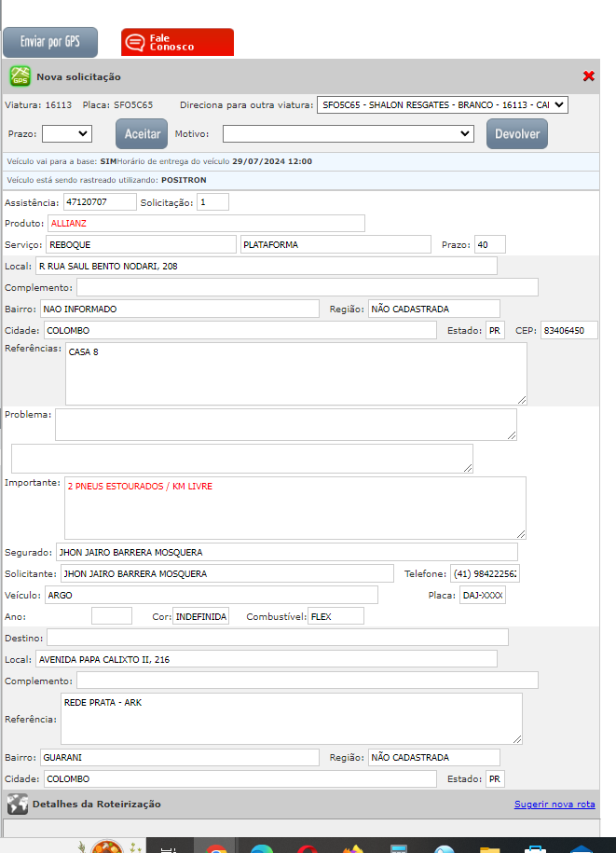The width and height of the screenshot is (616, 853).
Task: Click the vehicle Placa field DAJ-XXXX
Action: coord(483,595)
